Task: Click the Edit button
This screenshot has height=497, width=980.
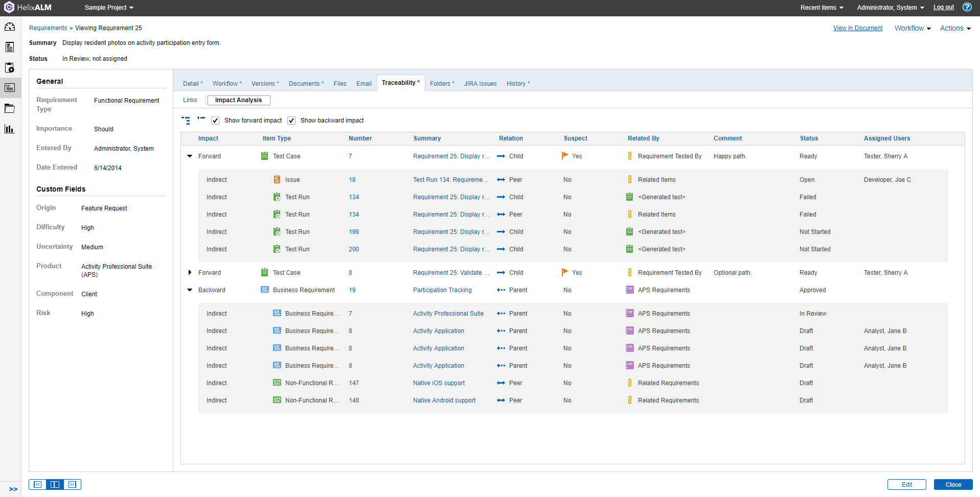Action: coord(906,485)
